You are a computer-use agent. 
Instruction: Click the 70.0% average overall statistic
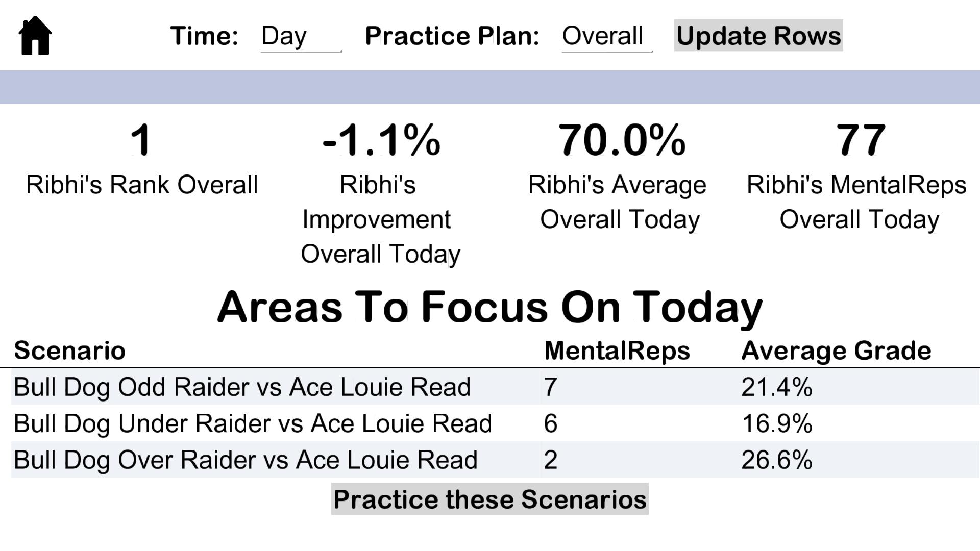click(x=621, y=140)
